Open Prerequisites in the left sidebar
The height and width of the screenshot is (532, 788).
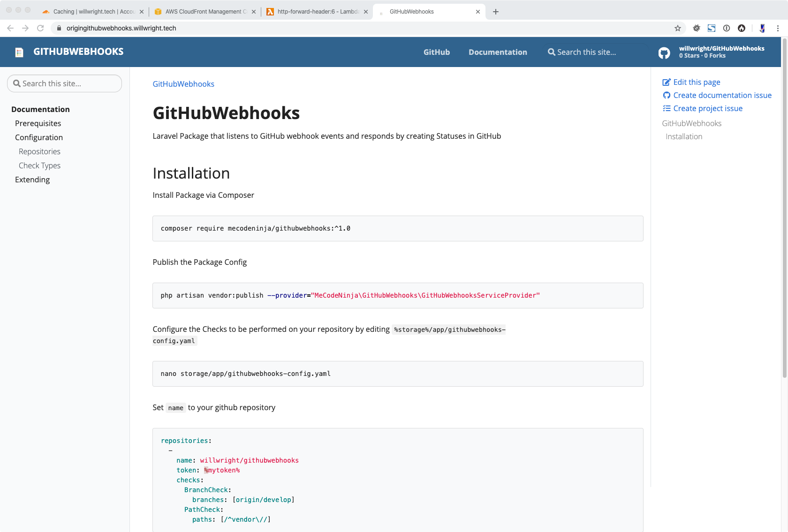coord(38,123)
